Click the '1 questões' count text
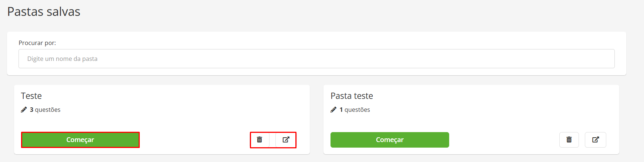The height and width of the screenshot is (162, 644). [355, 110]
